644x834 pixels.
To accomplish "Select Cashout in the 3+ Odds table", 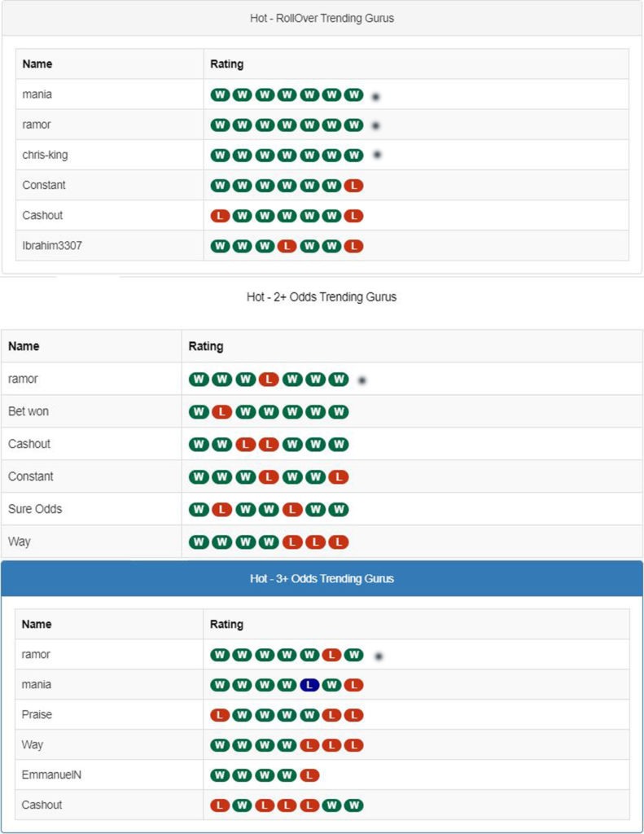I will click(x=42, y=805).
